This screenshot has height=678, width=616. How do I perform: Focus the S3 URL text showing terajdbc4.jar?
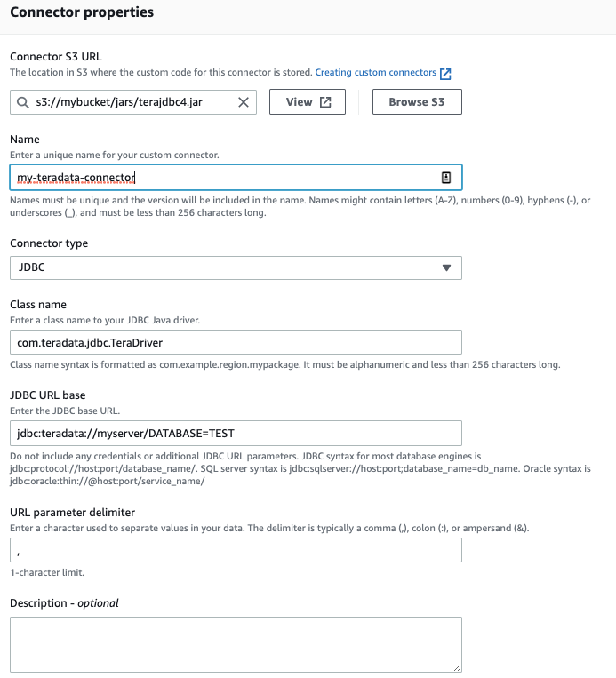click(x=133, y=102)
